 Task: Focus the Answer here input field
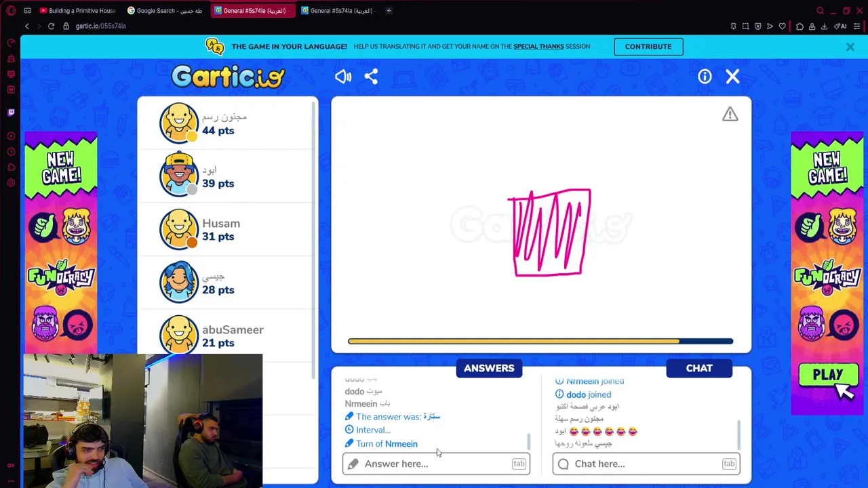point(436,464)
